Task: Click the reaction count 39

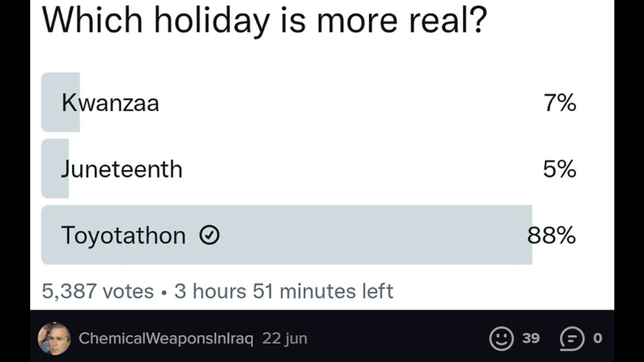Action: coord(531,338)
